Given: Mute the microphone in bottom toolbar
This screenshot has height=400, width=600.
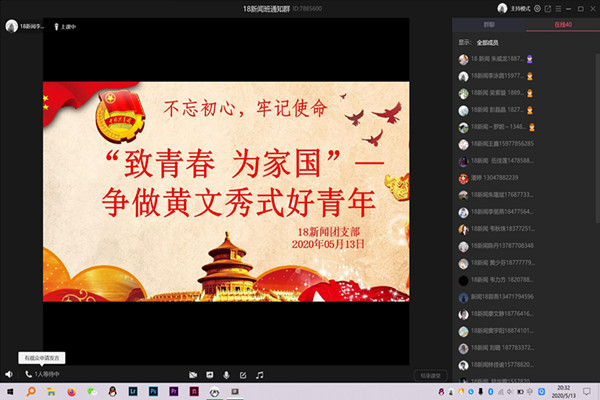Looking at the screenshot, I should (226, 375).
